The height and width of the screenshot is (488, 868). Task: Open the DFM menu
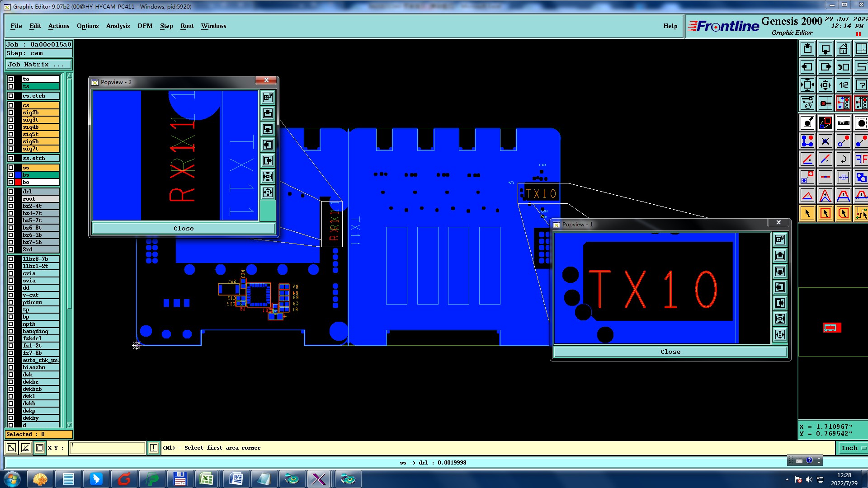(145, 26)
